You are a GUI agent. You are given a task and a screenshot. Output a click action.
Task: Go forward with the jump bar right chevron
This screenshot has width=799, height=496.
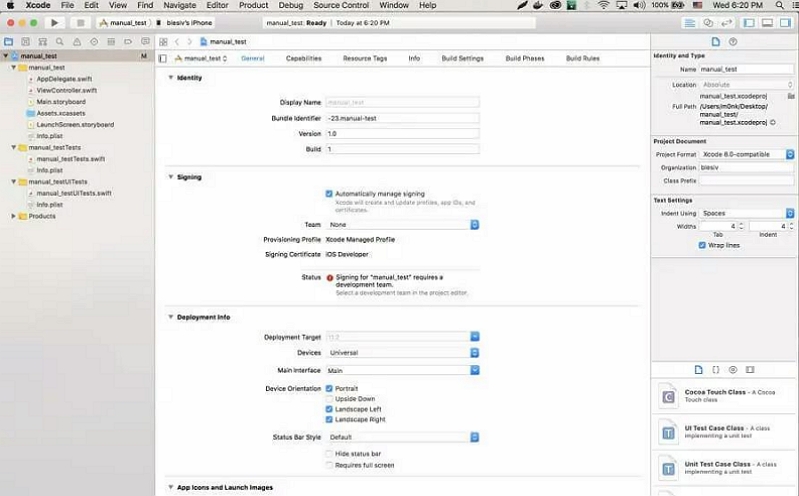190,42
